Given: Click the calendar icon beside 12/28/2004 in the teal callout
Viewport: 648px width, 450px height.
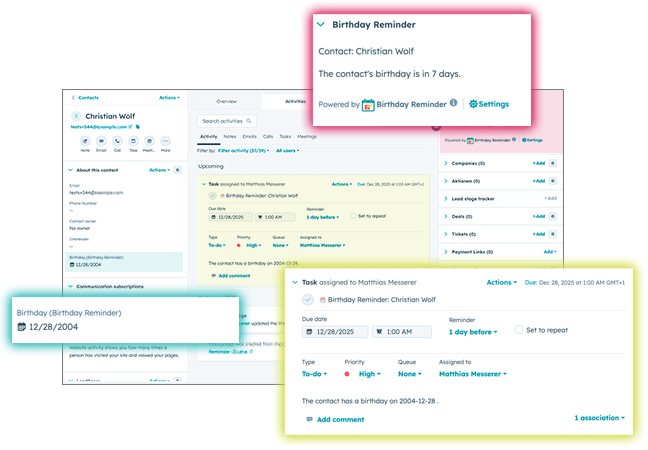Looking at the screenshot, I should pyautogui.click(x=21, y=327).
